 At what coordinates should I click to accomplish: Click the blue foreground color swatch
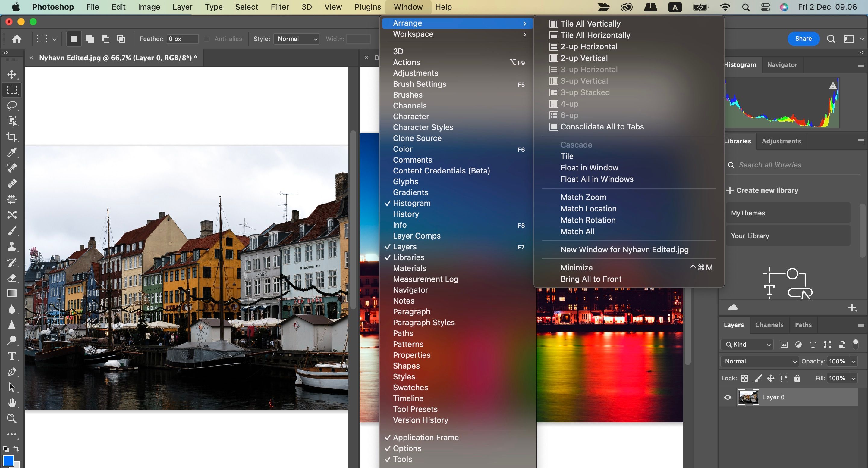8,460
